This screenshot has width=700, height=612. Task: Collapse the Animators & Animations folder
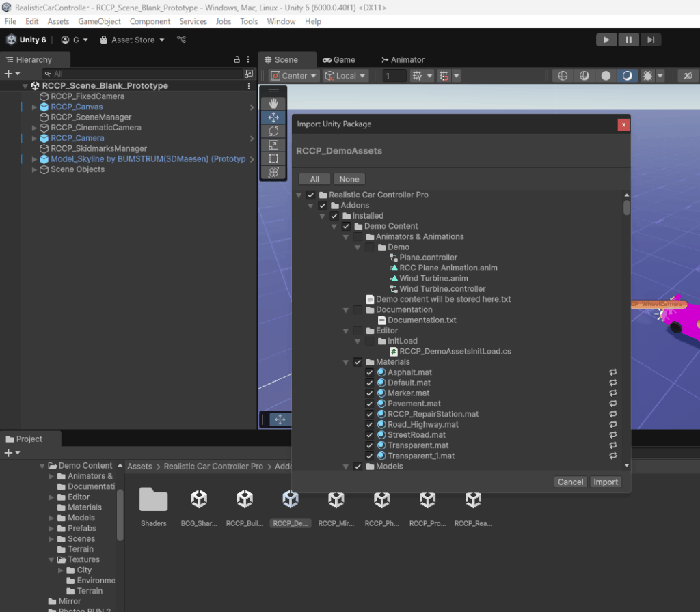347,237
